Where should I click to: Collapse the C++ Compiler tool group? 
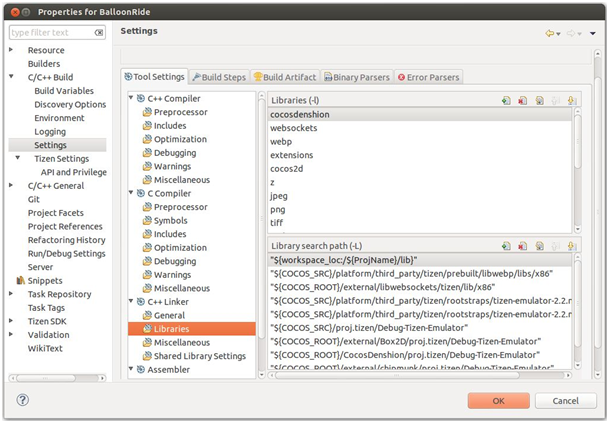131,99
